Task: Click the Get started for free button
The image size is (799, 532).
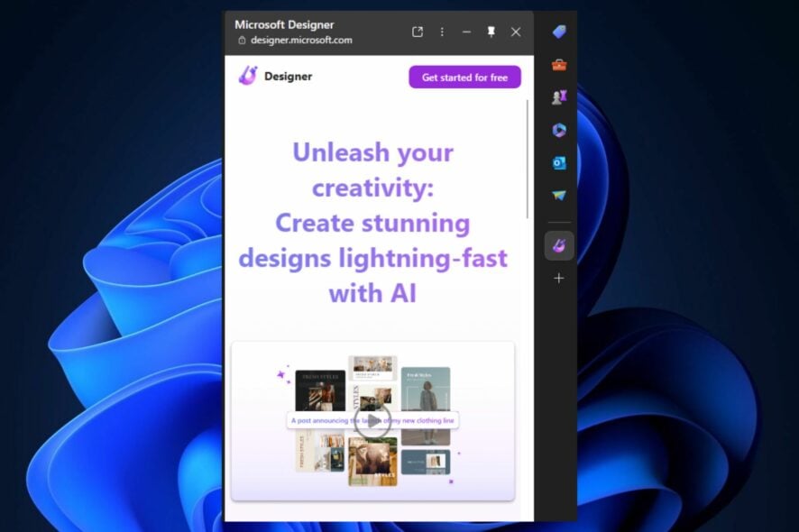Action: click(464, 77)
